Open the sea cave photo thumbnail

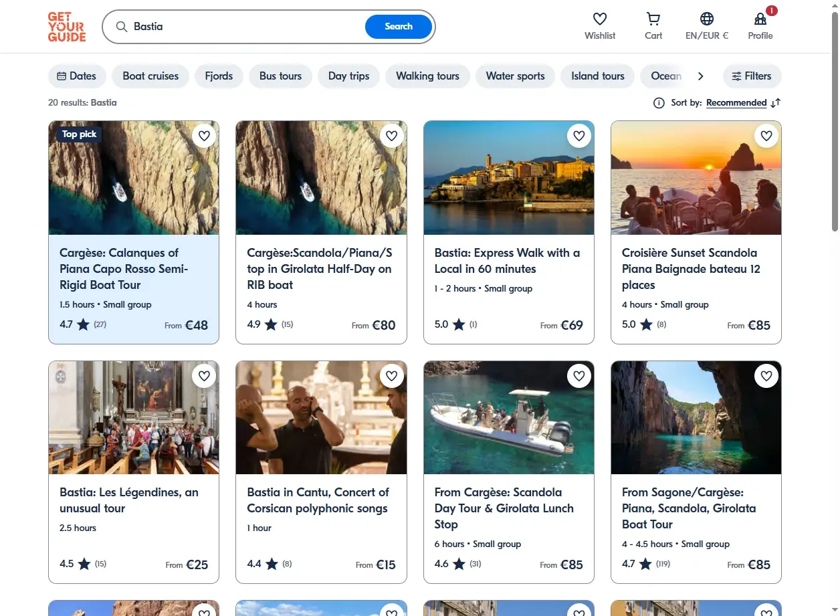click(696, 418)
